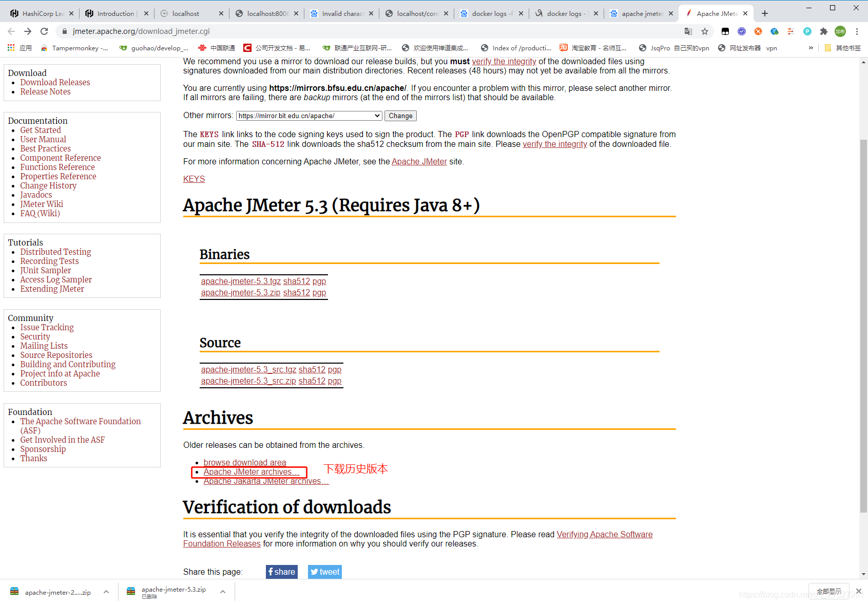
Task: Open Apache Jakarta JMeter archives link
Action: [266, 481]
